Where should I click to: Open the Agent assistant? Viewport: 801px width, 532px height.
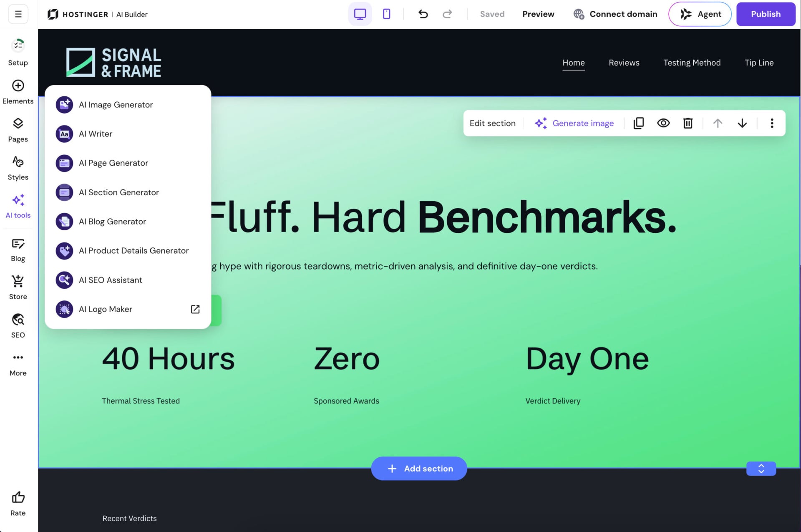click(700, 14)
